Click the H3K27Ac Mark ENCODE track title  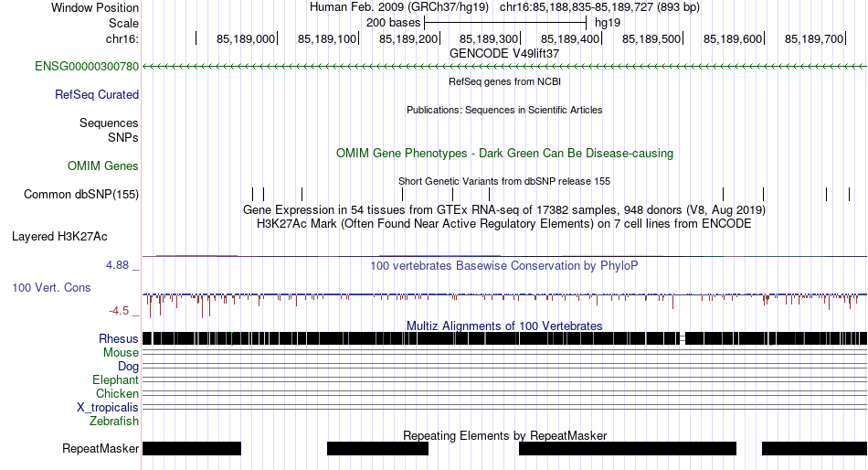tap(504, 224)
